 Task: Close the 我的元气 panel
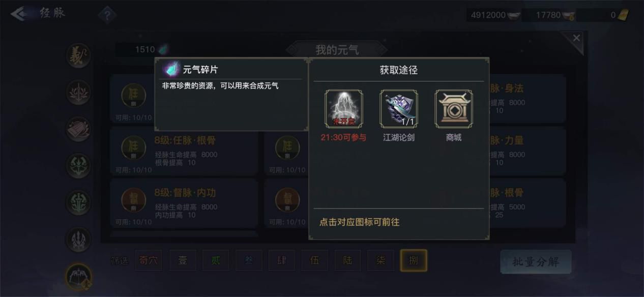(x=576, y=38)
